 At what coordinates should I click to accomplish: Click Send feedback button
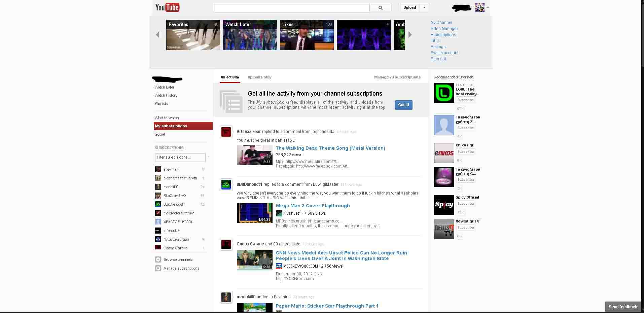[623, 307]
